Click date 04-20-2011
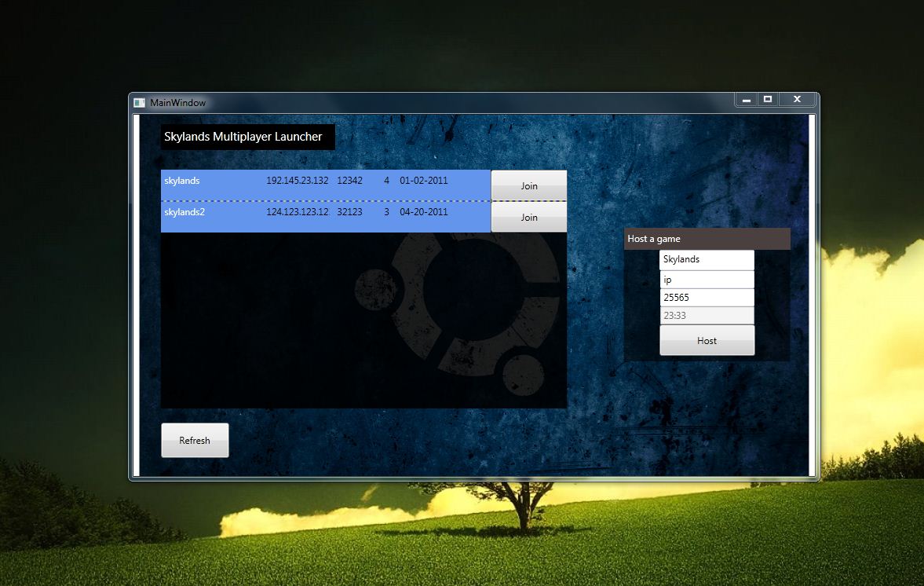The width and height of the screenshot is (924, 586). tap(424, 211)
